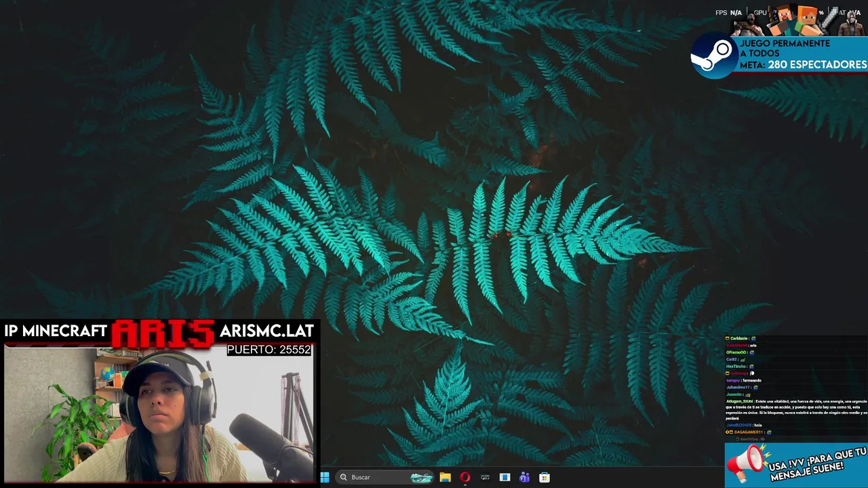Click the 'IP MINECRAFT' text
868x488 pixels.
click(56, 331)
